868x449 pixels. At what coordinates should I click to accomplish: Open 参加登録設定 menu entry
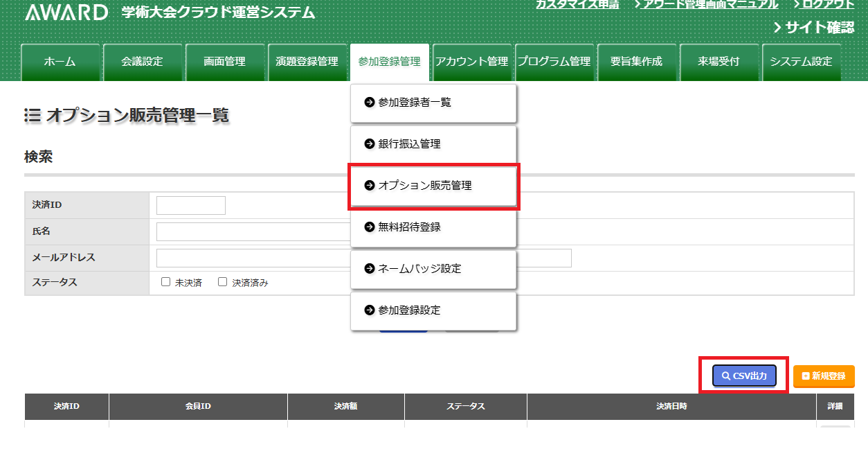click(433, 310)
